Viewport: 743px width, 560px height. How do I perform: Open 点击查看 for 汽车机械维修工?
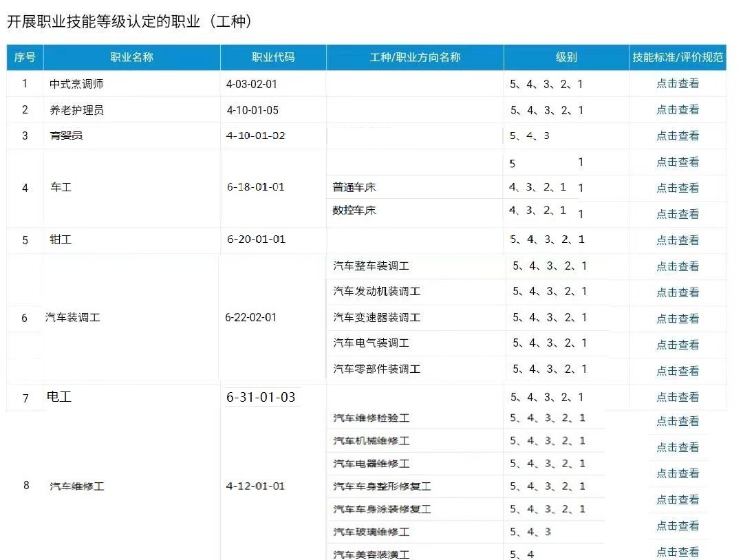(678, 446)
